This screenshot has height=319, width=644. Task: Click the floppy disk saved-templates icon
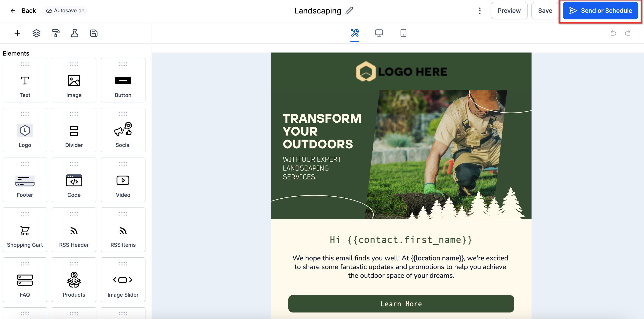[x=94, y=33]
